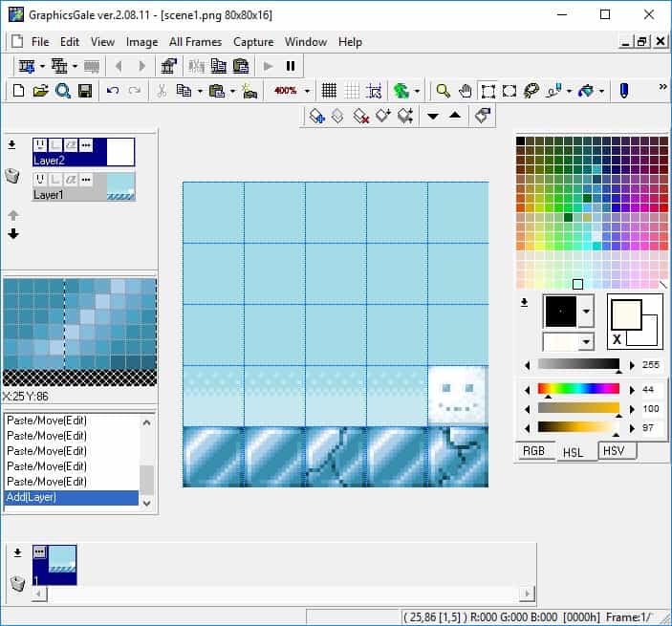Screen dimensions: 672x626
Task: Toggle Layer1 alpha channel button
Action: point(71,180)
